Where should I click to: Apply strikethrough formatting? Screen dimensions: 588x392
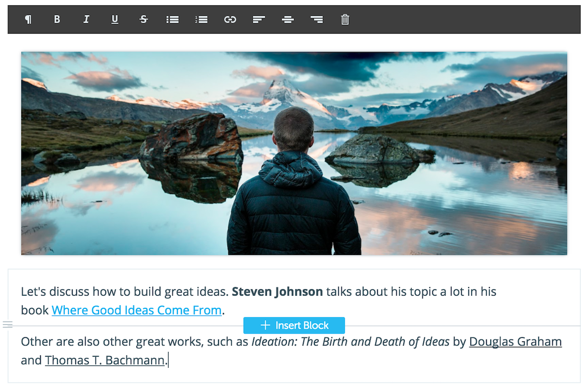tap(143, 19)
